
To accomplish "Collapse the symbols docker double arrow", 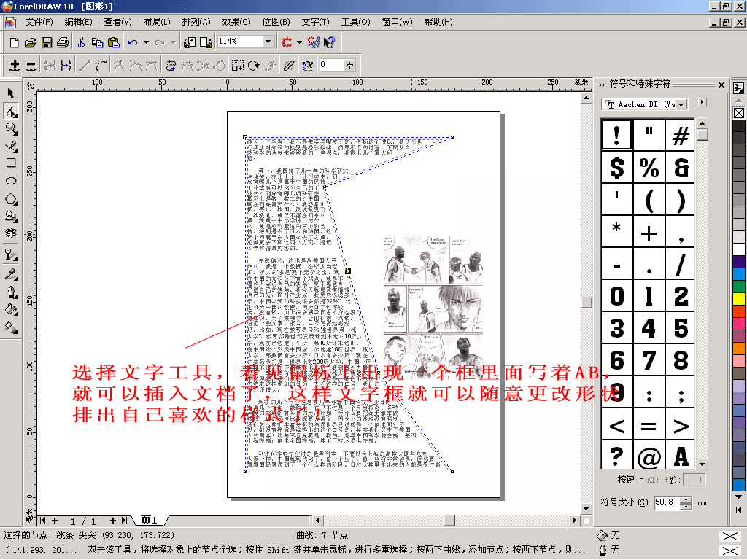I will 602,85.
